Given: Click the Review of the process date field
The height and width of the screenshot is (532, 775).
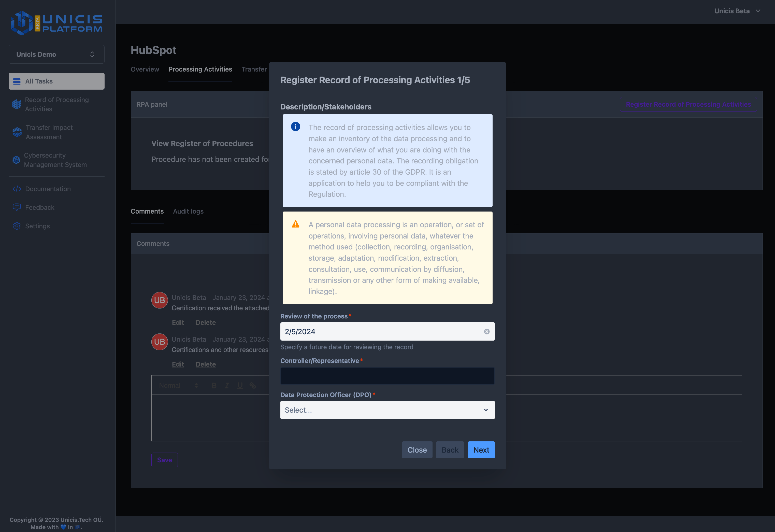Looking at the screenshot, I should click(380, 331).
